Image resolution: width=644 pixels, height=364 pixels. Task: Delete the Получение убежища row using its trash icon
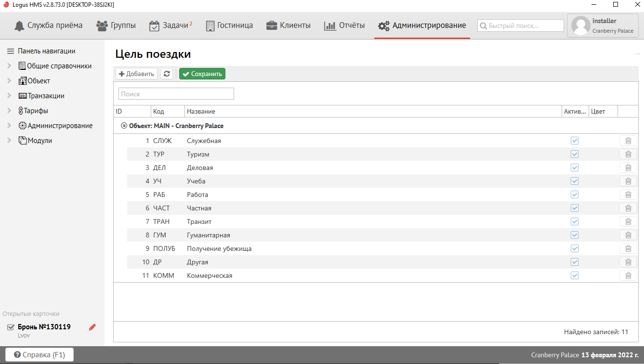point(628,248)
